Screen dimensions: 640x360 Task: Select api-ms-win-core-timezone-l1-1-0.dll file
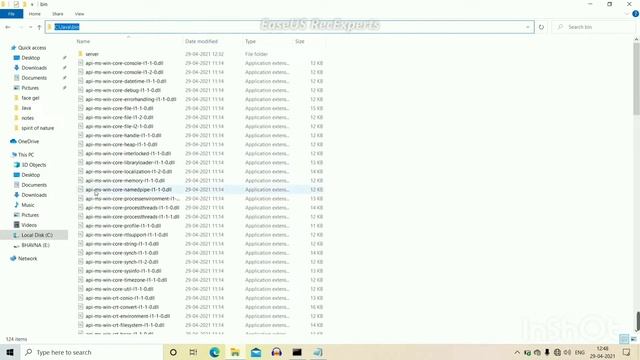tap(126, 280)
